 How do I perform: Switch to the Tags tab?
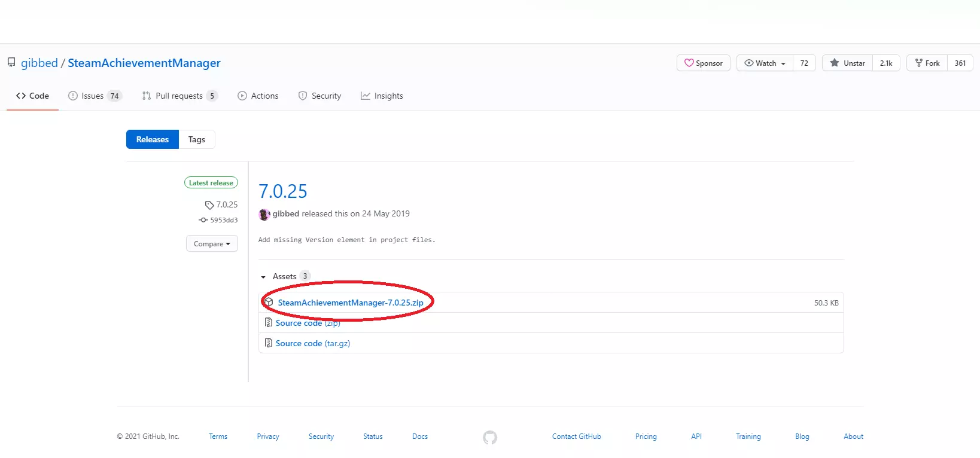(x=196, y=139)
